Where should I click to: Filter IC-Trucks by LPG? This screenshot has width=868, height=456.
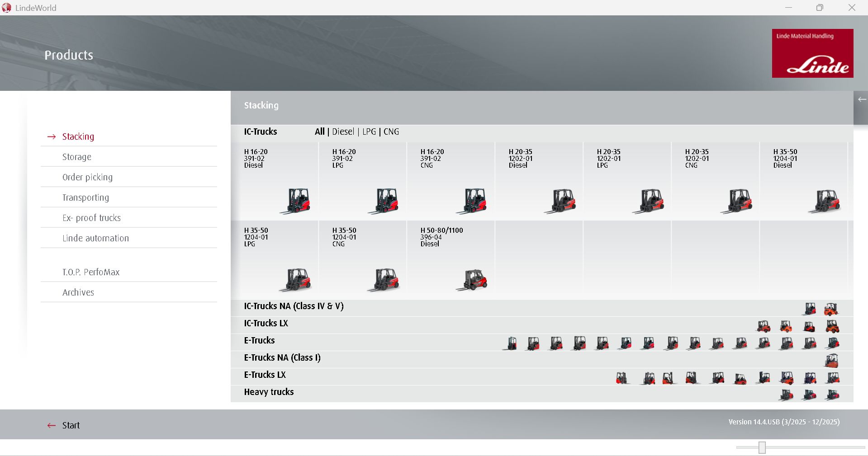[x=369, y=132]
